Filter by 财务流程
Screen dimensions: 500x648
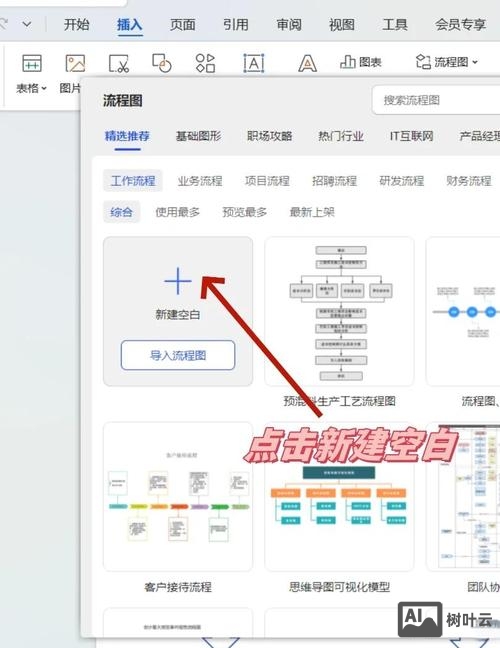click(469, 181)
